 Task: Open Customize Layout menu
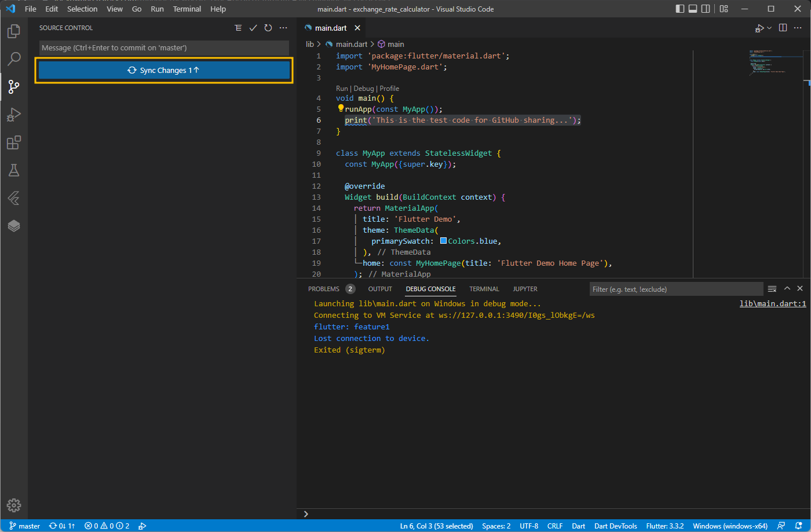pyautogui.click(x=724, y=9)
